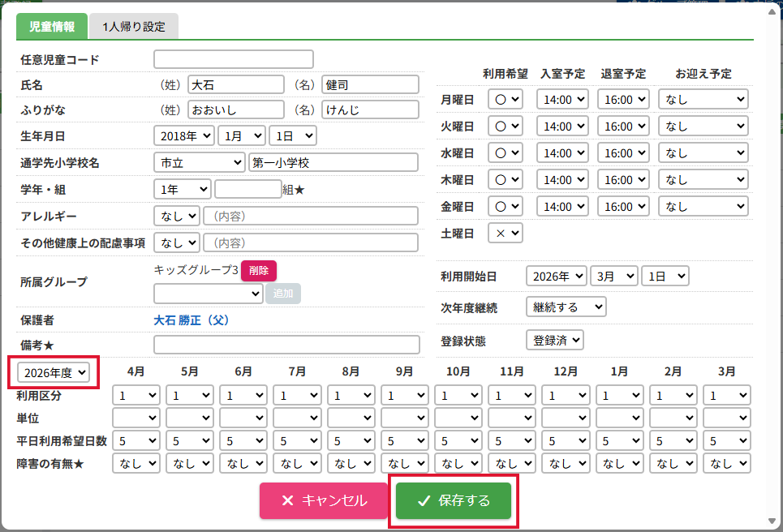
Task: Open the 利用区分 dropdown for 4月
Action: (136, 395)
